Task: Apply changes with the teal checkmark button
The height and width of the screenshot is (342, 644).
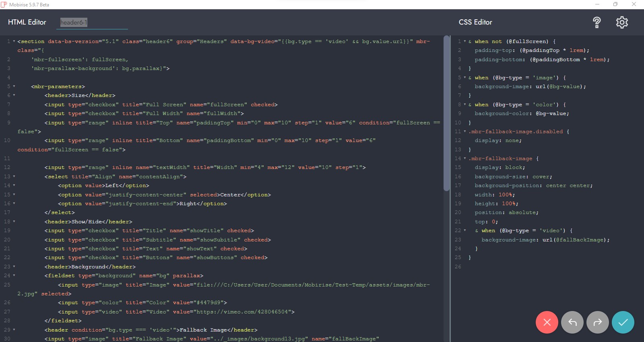Action: pos(623,322)
